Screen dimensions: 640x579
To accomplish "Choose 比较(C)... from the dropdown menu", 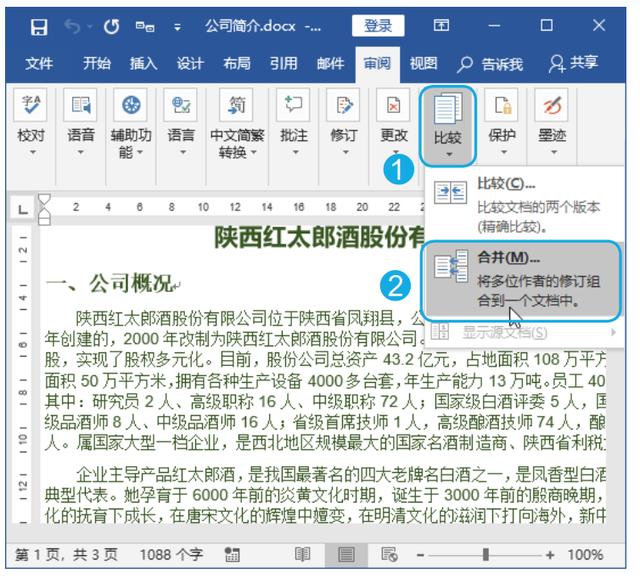I will [524, 204].
